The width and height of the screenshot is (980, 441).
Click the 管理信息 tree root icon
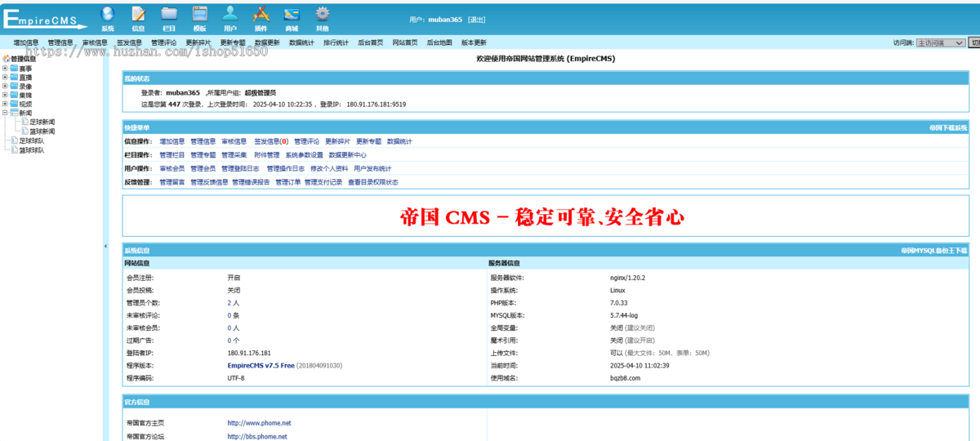coord(6,59)
